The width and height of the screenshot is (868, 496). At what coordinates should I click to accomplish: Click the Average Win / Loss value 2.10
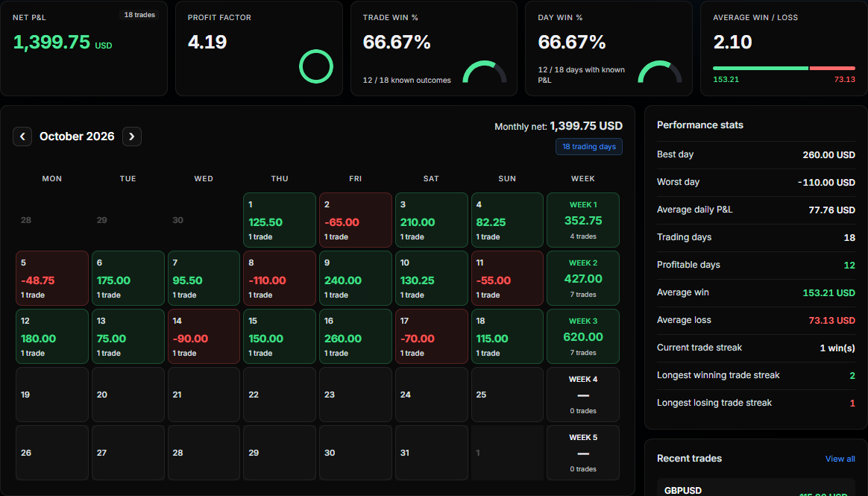[732, 42]
